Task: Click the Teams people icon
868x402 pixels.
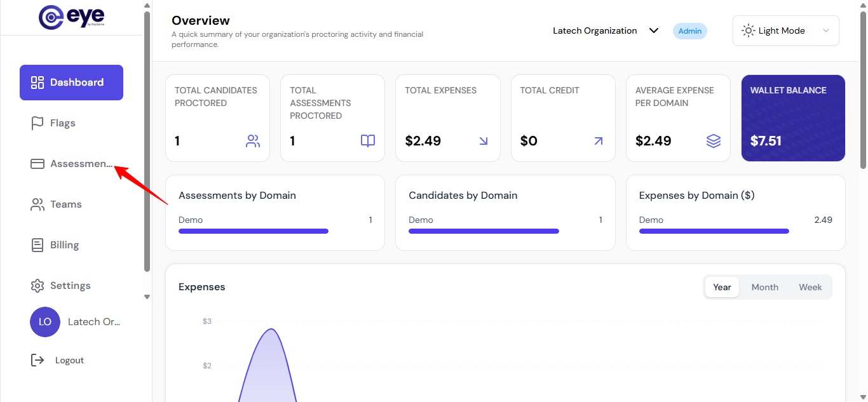Action: 37,204
